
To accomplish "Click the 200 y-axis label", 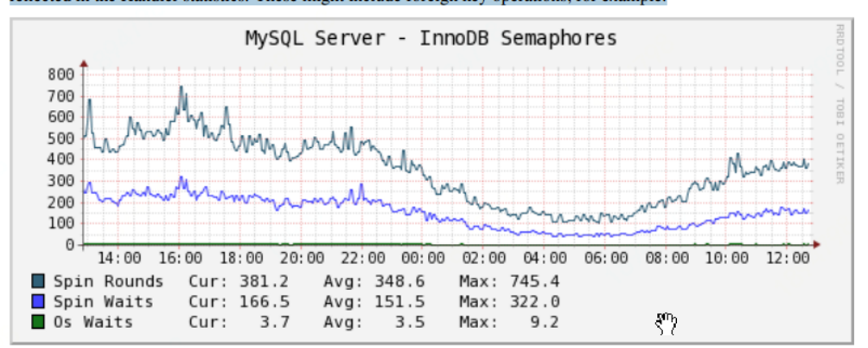I will (x=61, y=202).
